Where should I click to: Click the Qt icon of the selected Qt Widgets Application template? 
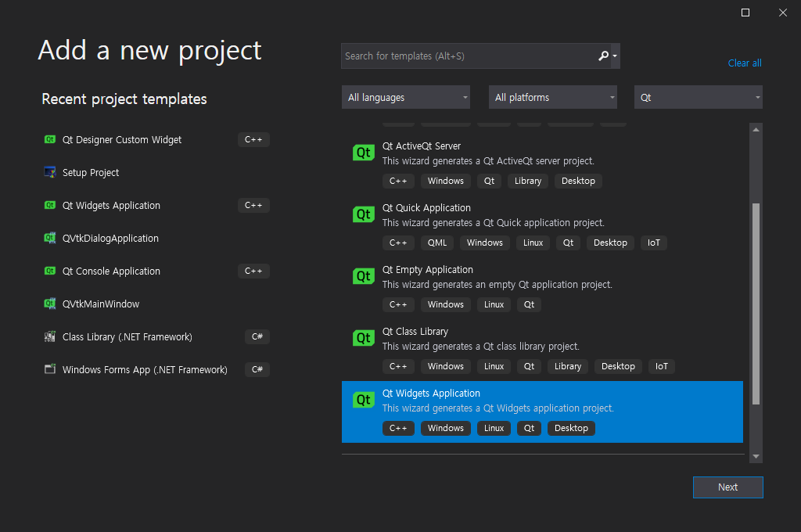click(363, 400)
